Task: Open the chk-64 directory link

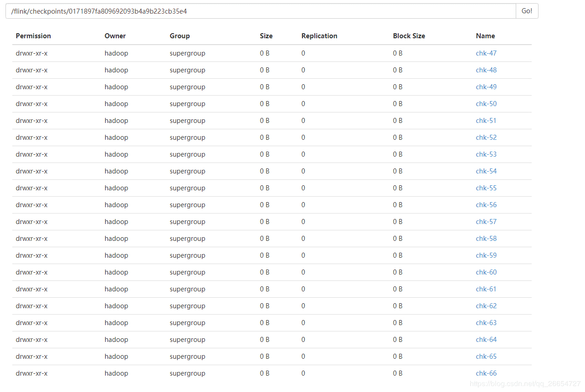Action: [486, 340]
